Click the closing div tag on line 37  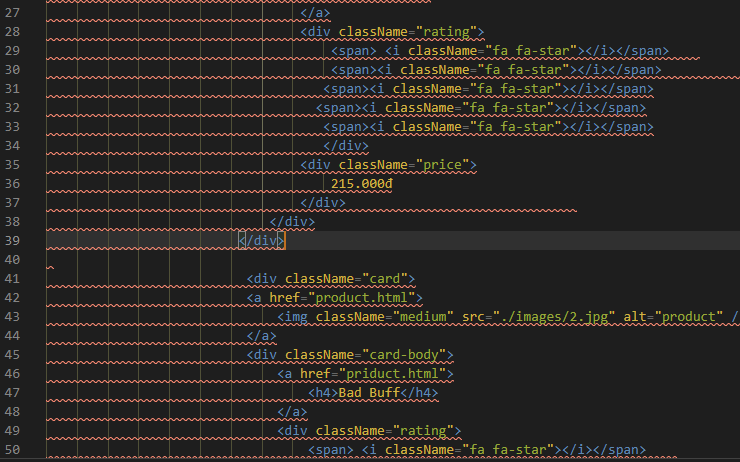(323, 203)
